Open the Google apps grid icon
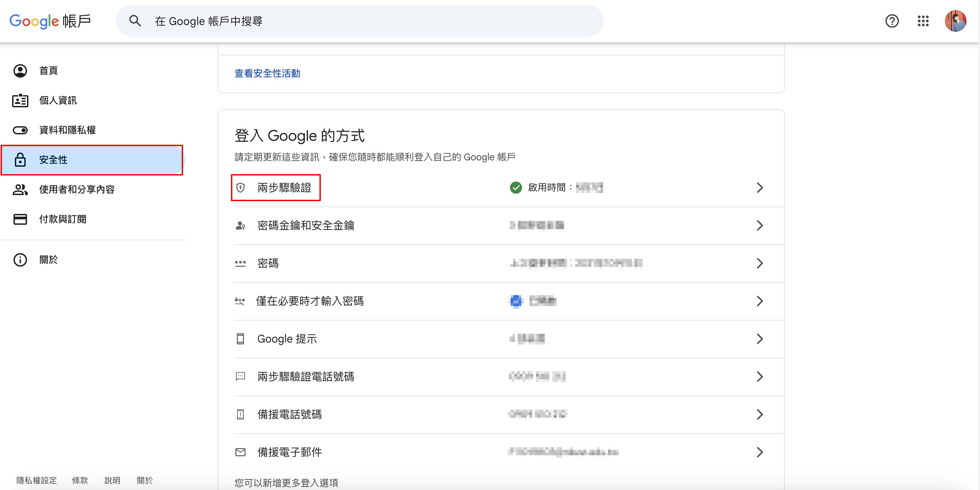The image size is (980, 490). (923, 21)
